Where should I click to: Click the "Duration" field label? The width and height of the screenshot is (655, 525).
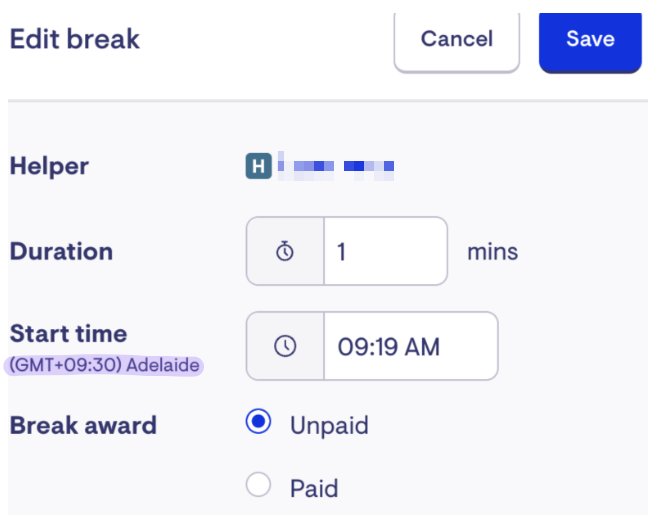pos(61,251)
